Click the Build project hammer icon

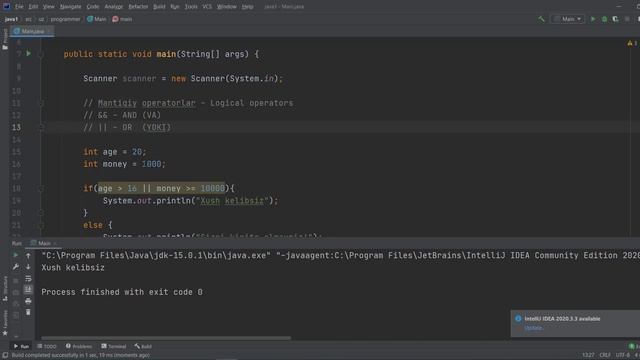pyautogui.click(x=541, y=19)
